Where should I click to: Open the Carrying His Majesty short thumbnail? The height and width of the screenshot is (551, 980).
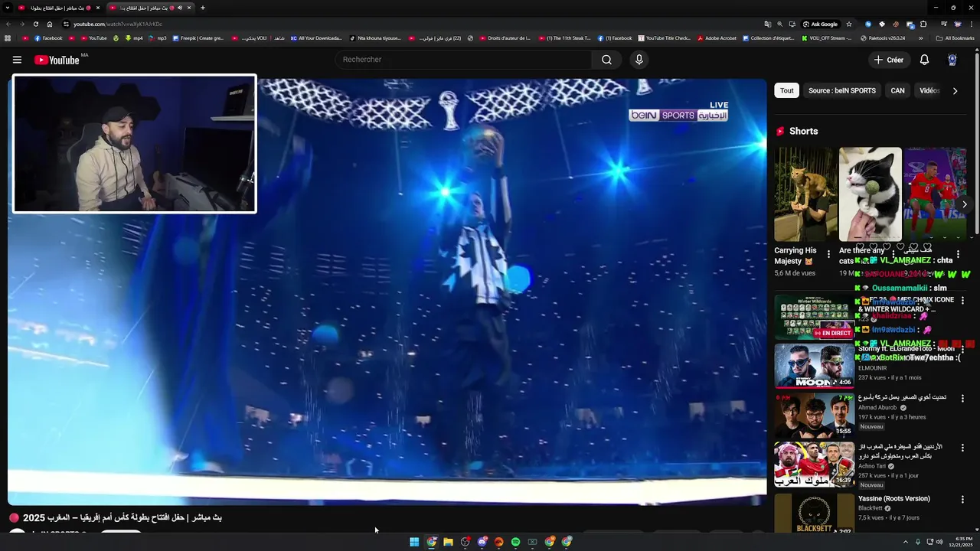pos(805,194)
